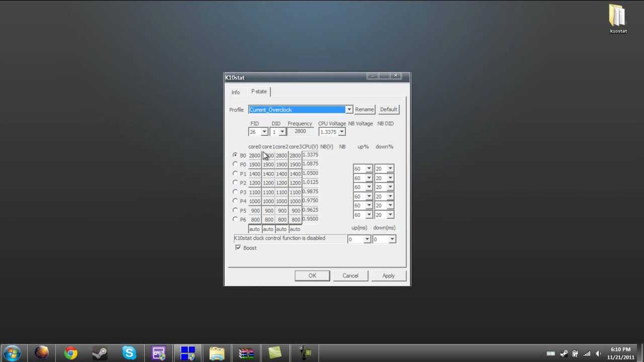644x362 pixels.
Task: Select the B0 boost state radio button
Action: point(235,155)
